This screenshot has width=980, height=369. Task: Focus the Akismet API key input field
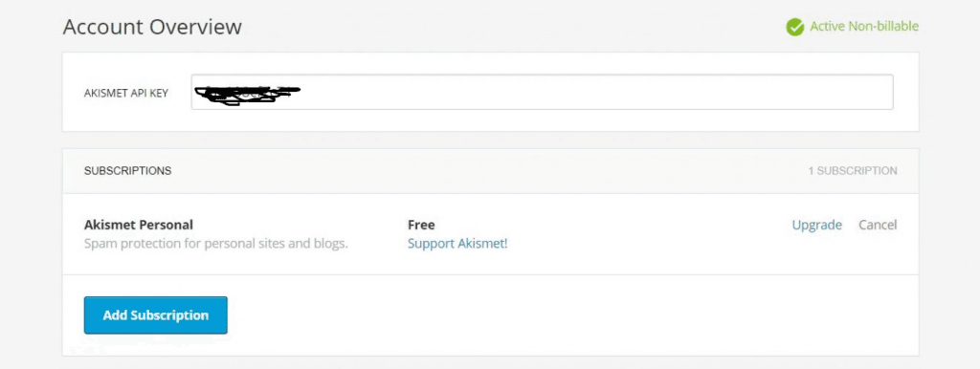tap(542, 93)
